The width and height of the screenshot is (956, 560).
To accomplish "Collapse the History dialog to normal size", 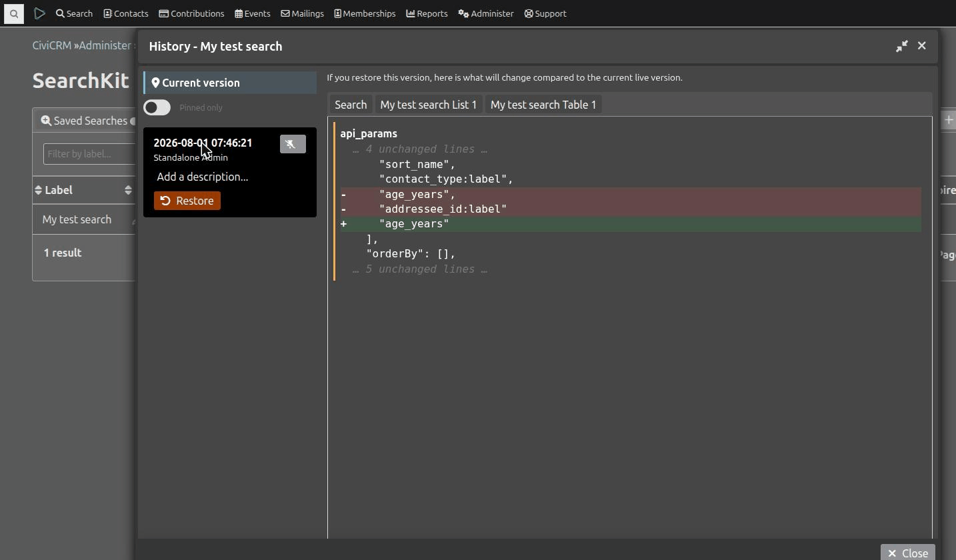I will point(902,46).
